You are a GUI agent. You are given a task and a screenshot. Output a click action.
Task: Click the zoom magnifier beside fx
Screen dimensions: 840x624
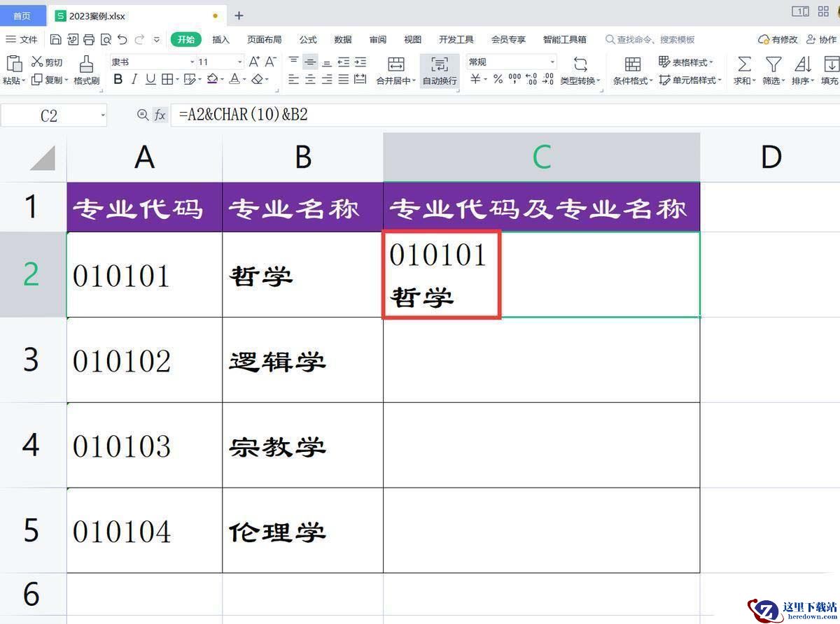coord(143,115)
